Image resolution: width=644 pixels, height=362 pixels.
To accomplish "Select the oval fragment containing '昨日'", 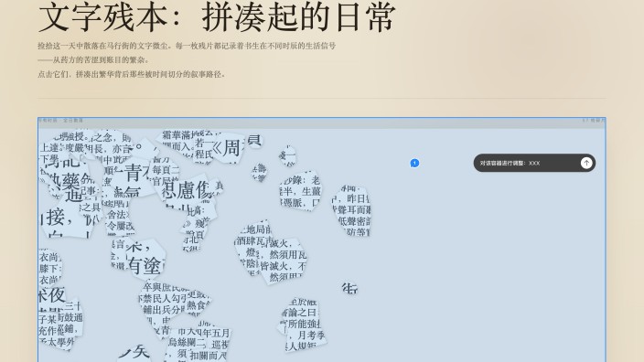I will 351,210.
